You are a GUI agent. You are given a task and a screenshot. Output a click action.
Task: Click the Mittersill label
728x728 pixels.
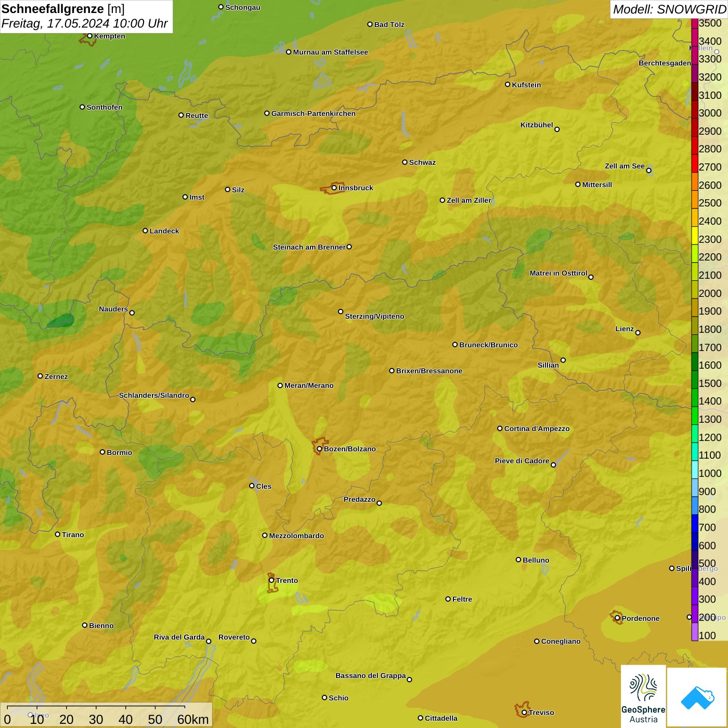point(597,185)
